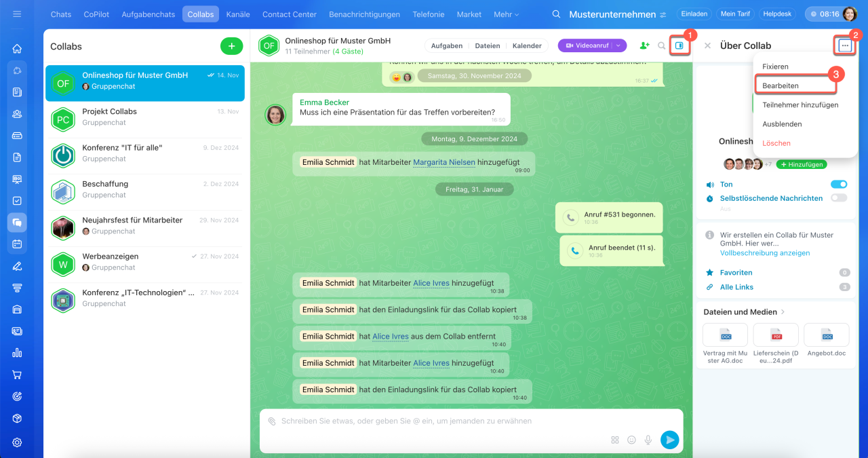Open the settings gear in sidebar
This screenshot has width=868, height=458.
[x=17, y=442]
